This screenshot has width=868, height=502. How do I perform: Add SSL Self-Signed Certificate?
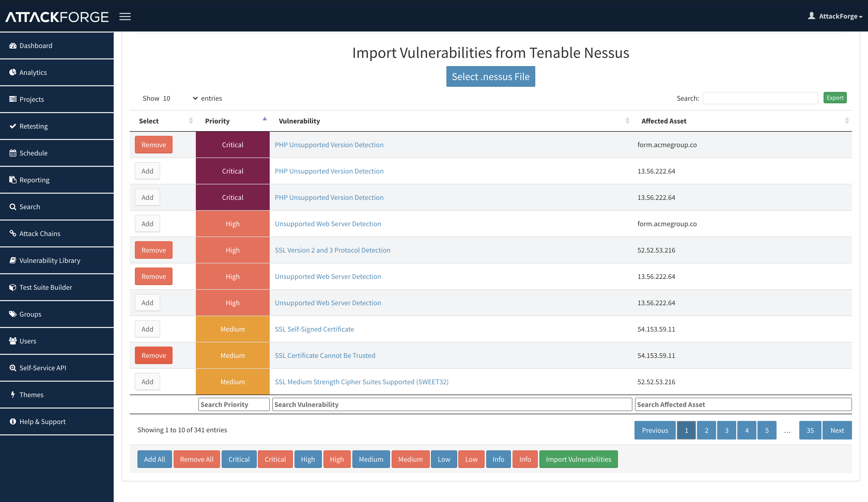point(148,329)
